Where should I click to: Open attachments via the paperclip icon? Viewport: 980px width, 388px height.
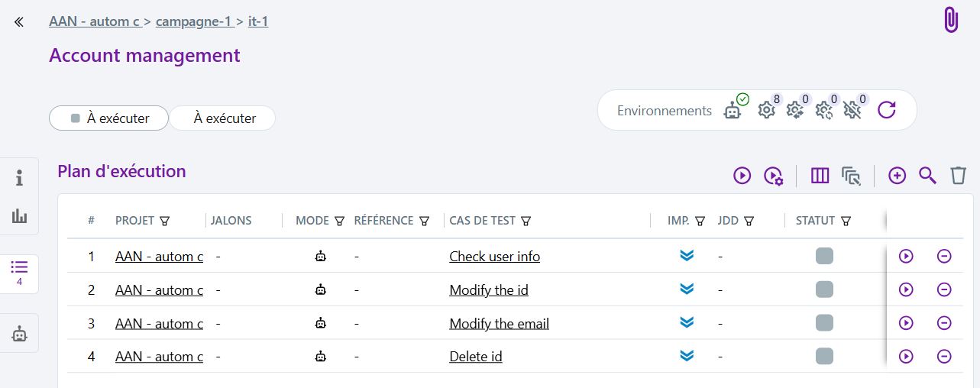tap(951, 20)
